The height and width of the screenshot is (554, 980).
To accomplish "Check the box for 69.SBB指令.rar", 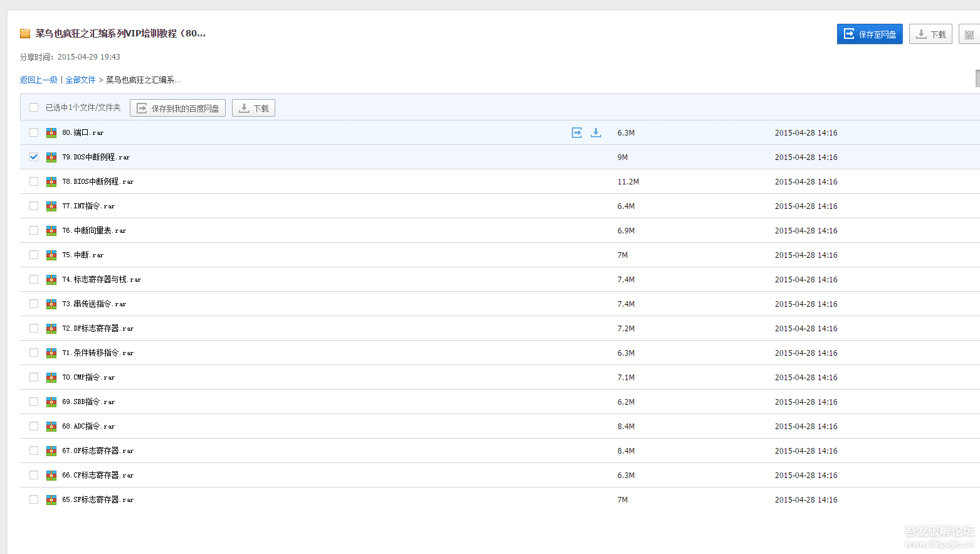I will [x=34, y=402].
